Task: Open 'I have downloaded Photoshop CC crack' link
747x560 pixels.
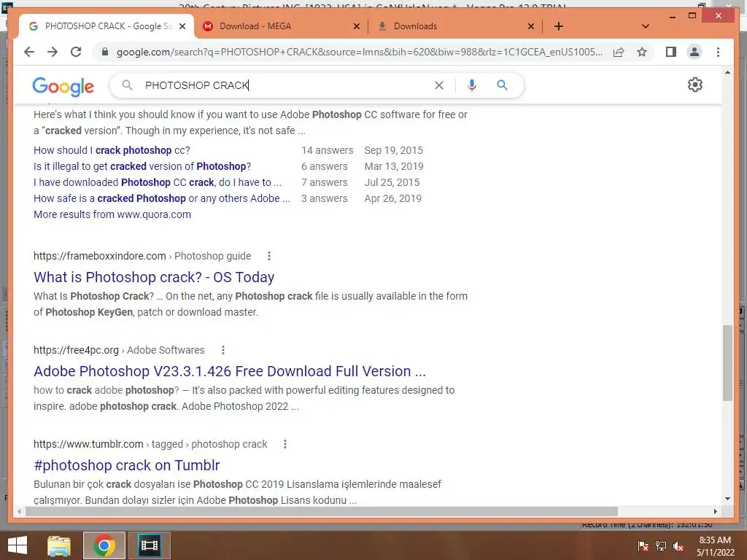Action: (x=158, y=182)
